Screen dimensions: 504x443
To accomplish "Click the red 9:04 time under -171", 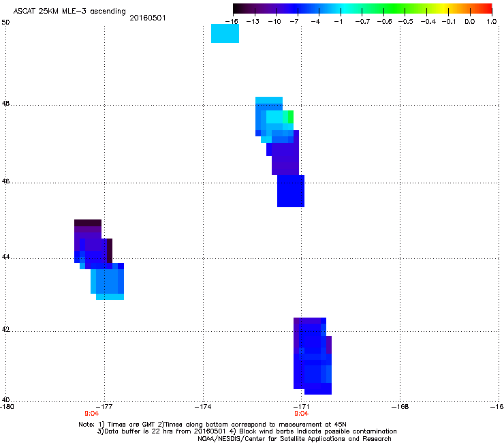I will (x=301, y=414).
